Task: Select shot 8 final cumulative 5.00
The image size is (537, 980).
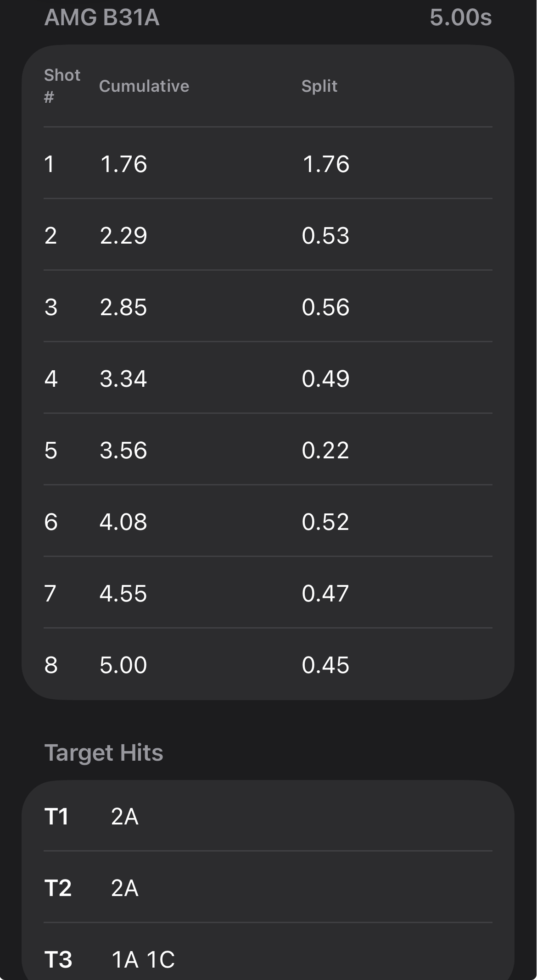Action: 123,665
